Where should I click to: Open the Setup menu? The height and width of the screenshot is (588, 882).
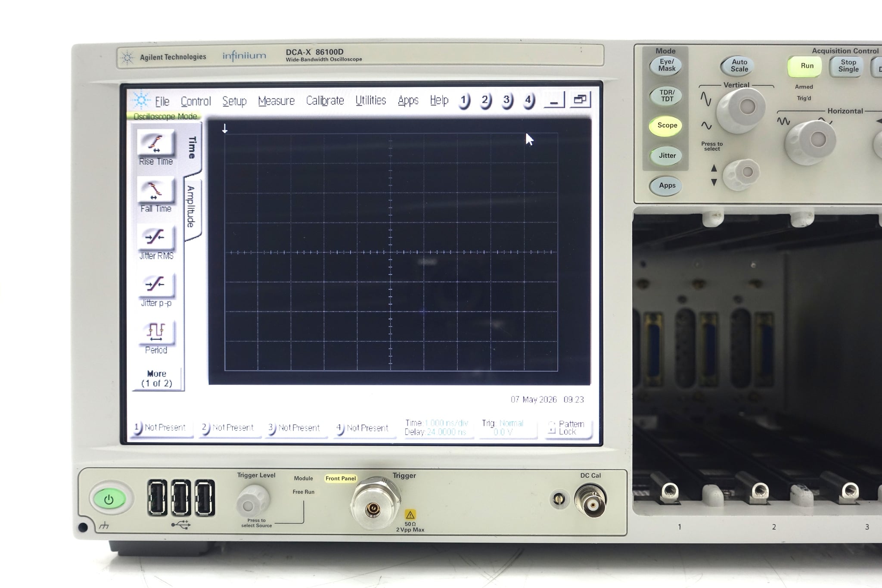point(234,101)
